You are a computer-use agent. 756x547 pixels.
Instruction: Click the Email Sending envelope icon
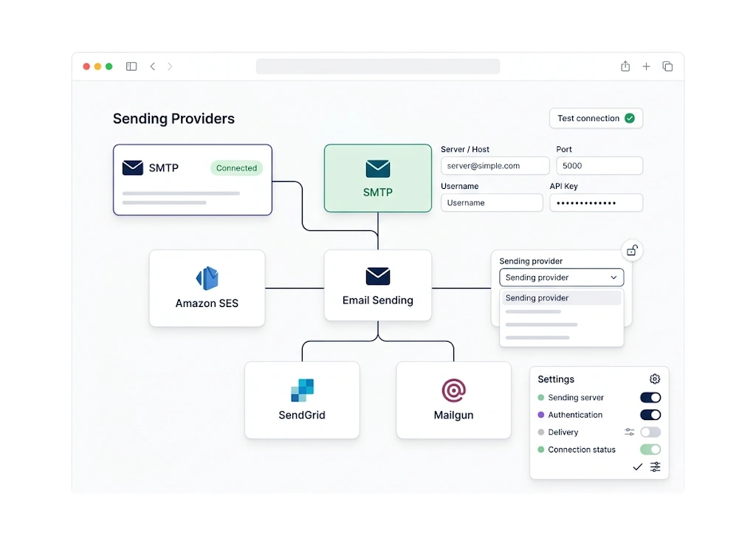tap(377, 276)
